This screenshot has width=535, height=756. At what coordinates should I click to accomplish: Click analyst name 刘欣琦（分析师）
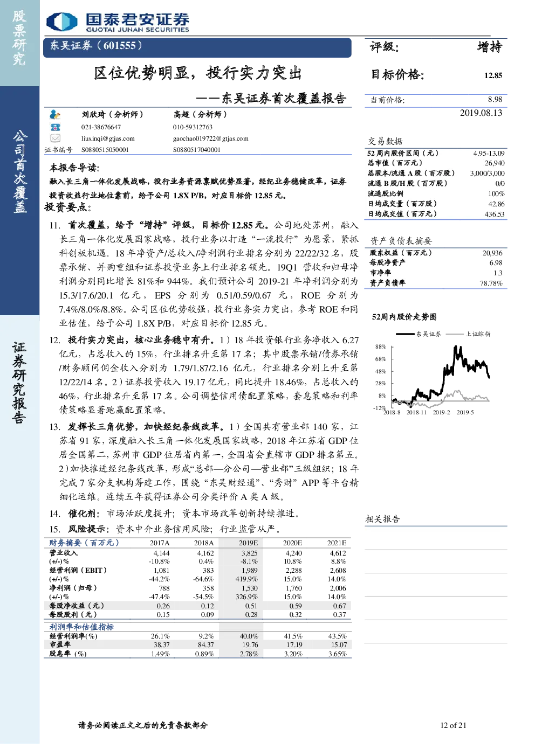click(x=113, y=114)
